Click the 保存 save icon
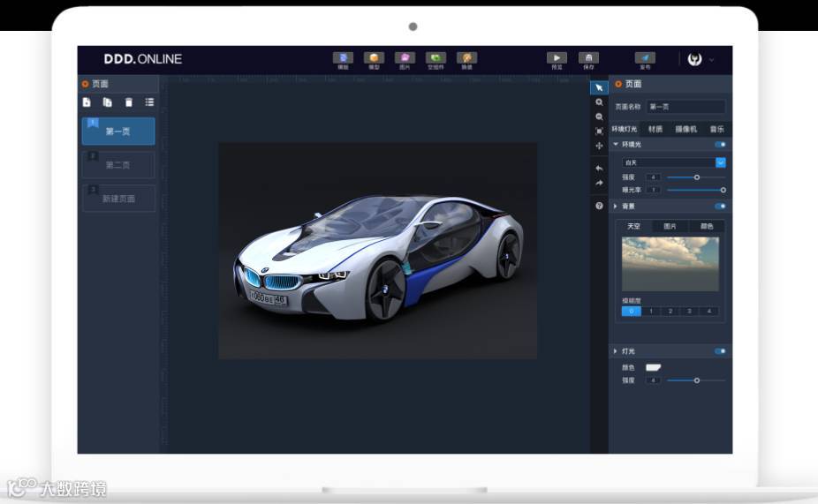 (588, 60)
